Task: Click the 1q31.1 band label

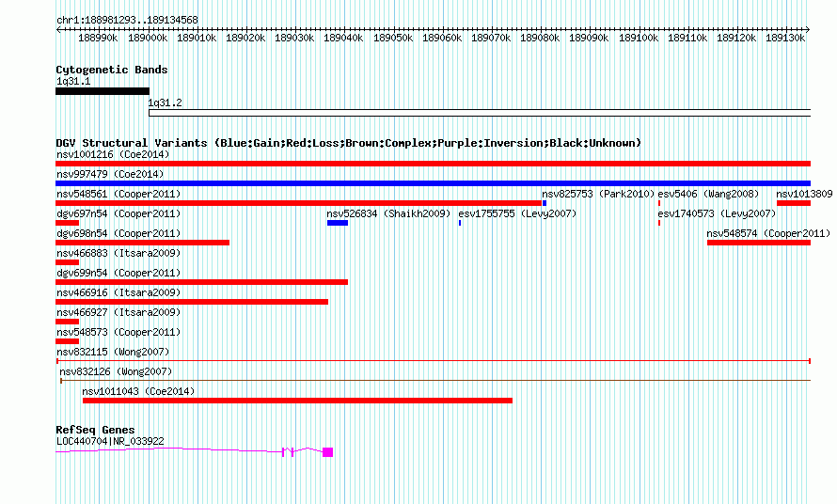Action: 73,81
